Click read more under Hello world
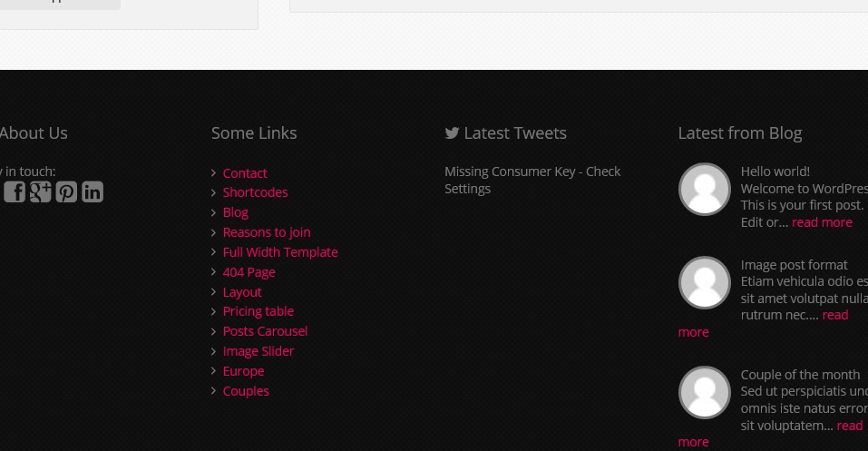The image size is (868, 451). pos(822,222)
